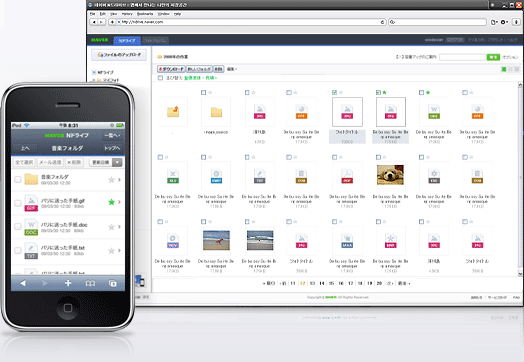Screen dimensions: 524x362
Task: Toggle green star above the desktop DOC file
Action: [428, 93]
